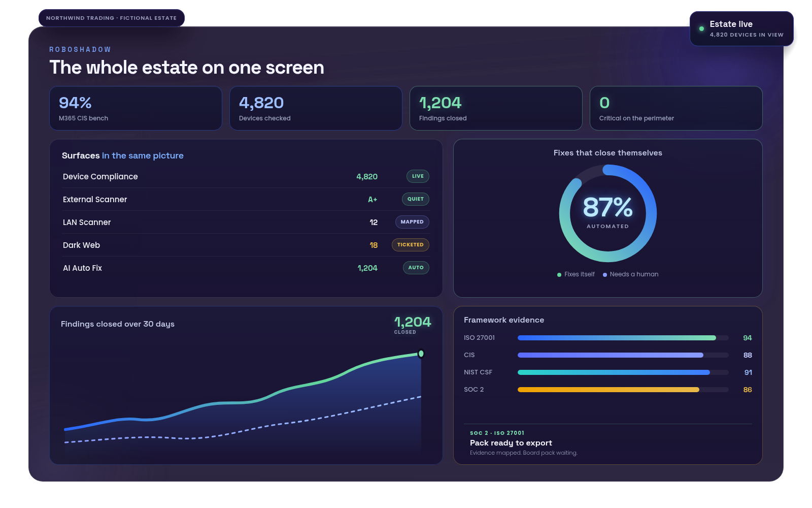Click the green status dot beside Estate live
Viewport: 812px width, 508px height.
point(701,29)
